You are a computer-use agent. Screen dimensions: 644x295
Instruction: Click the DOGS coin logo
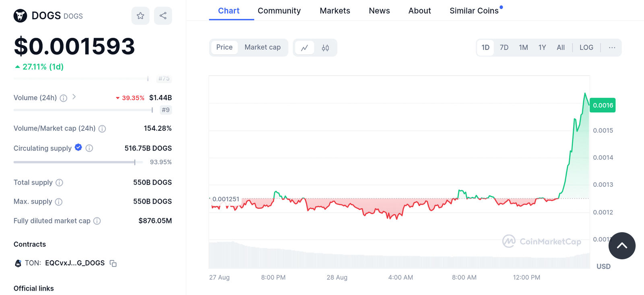click(20, 16)
